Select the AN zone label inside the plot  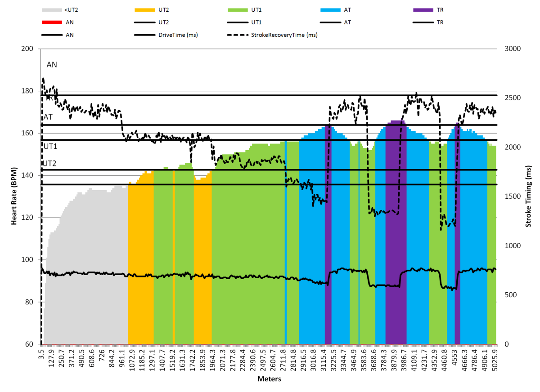tap(52, 65)
